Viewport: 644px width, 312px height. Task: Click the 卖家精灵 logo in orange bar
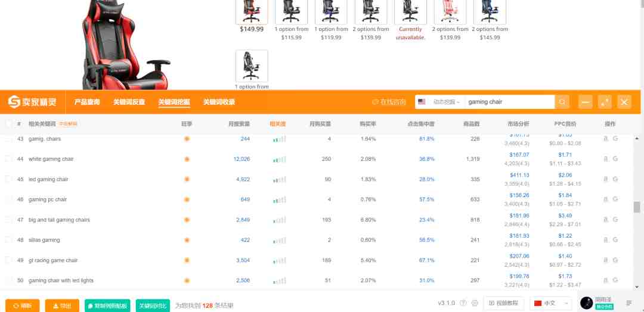pyautogui.click(x=32, y=102)
